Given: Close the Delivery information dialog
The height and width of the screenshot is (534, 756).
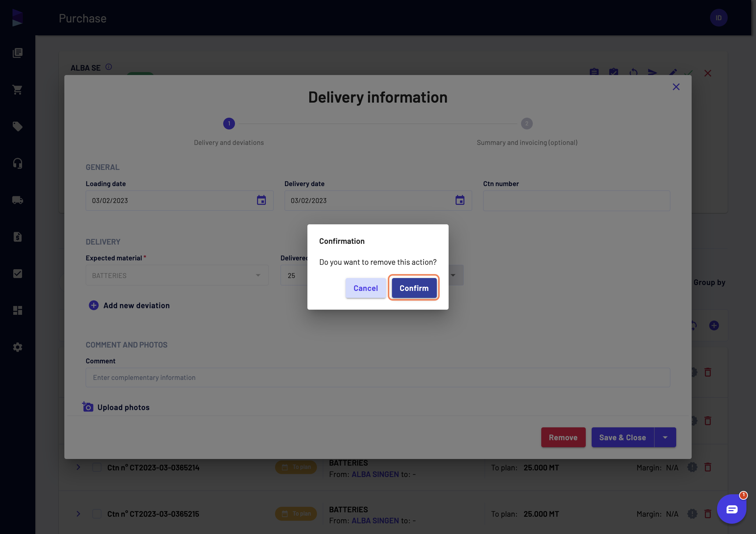Looking at the screenshot, I should click(676, 87).
